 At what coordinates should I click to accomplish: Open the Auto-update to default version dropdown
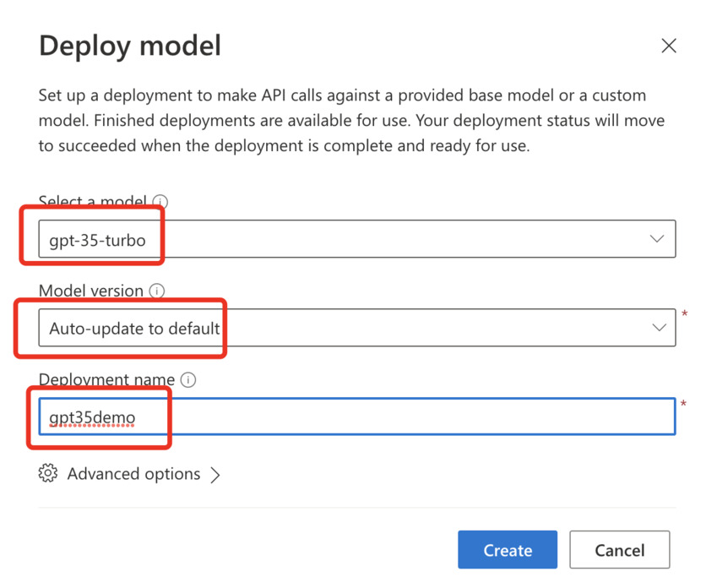coord(356,328)
